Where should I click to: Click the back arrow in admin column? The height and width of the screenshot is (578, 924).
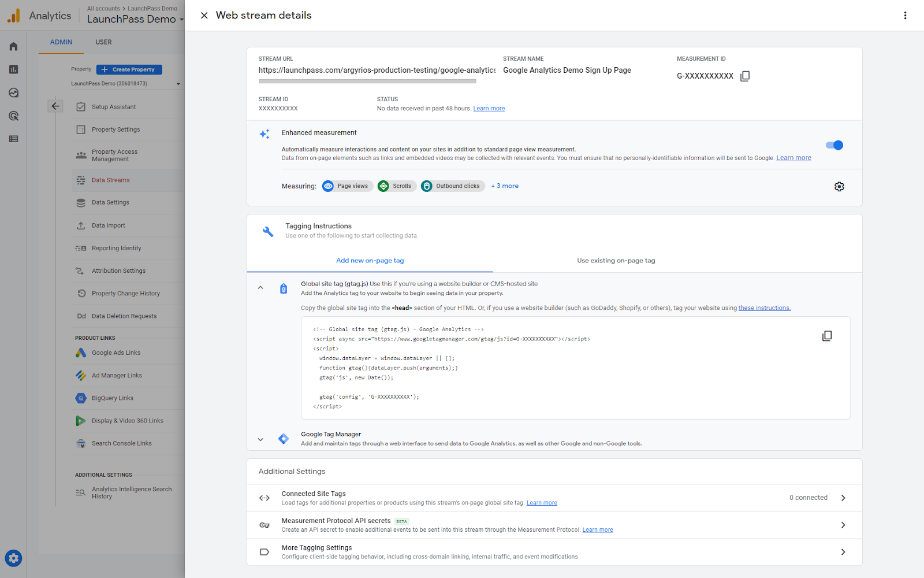point(55,106)
